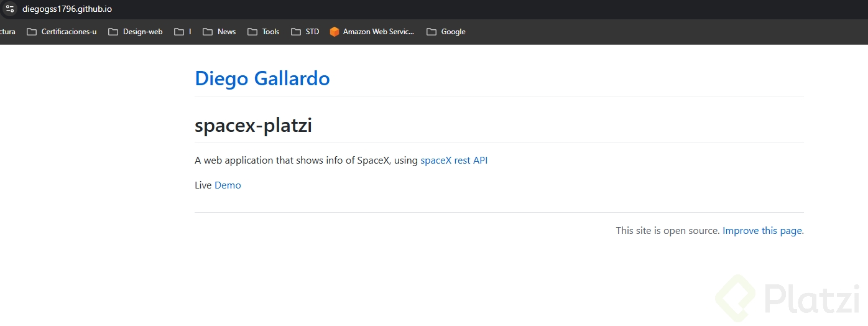
Task: Click the Improve this page link
Action: click(x=762, y=231)
